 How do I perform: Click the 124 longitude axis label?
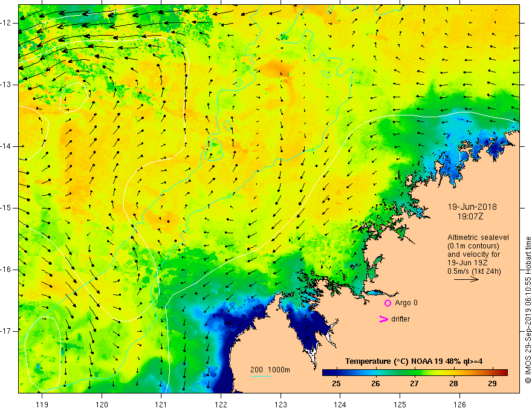click(x=340, y=404)
